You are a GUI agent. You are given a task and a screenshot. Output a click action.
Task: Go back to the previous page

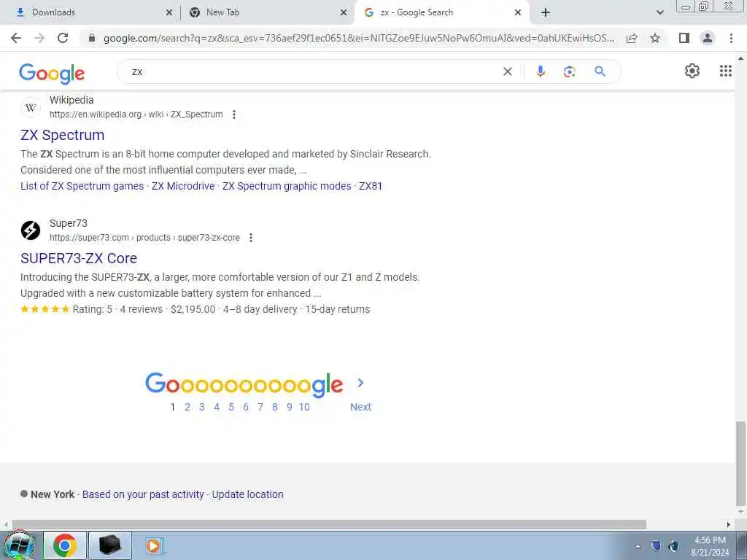pos(16,38)
